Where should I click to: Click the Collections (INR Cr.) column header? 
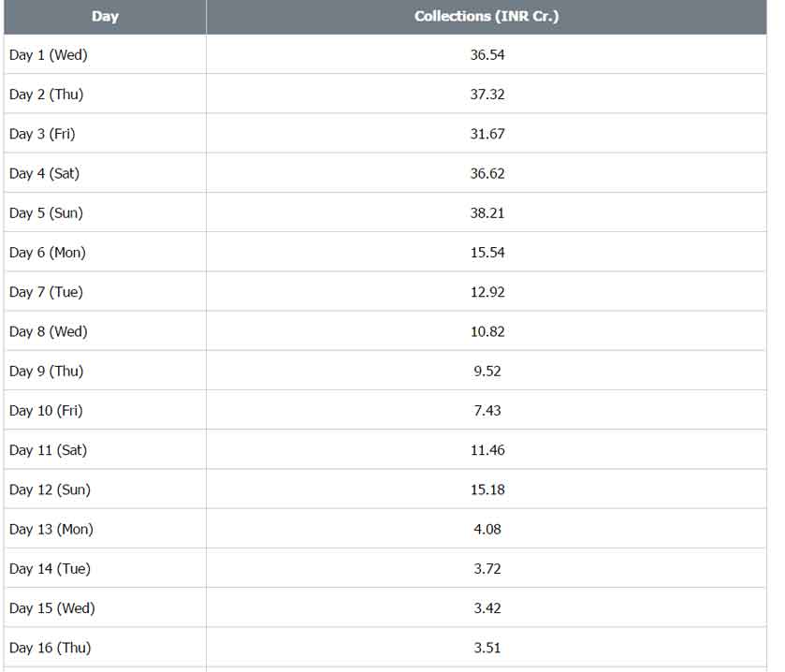487,17
